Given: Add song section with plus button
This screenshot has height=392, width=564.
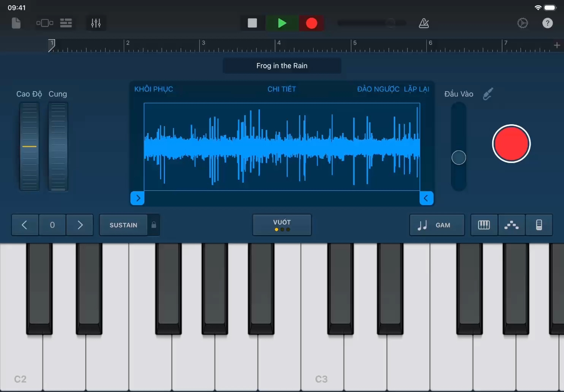Looking at the screenshot, I should (557, 45).
